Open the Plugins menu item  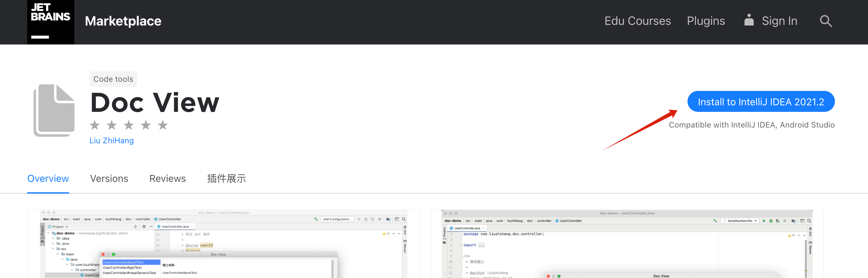[x=706, y=21]
